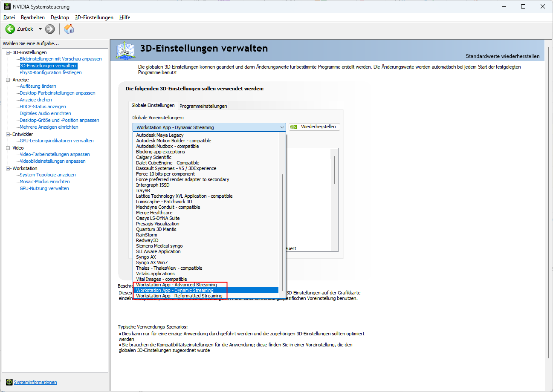Open Mehrere Anzeigen einrichten
553x392 pixels.
point(49,127)
